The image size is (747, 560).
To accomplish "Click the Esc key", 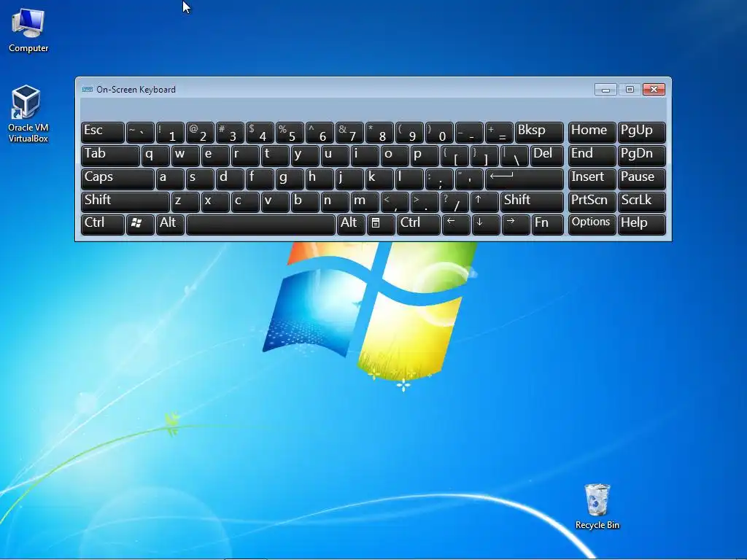I will pos(102,132).
